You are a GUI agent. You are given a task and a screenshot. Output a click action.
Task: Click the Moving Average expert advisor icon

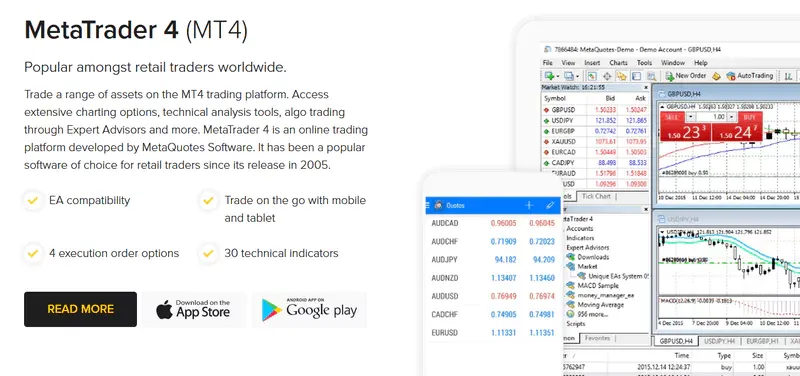[x=571, y=305]
